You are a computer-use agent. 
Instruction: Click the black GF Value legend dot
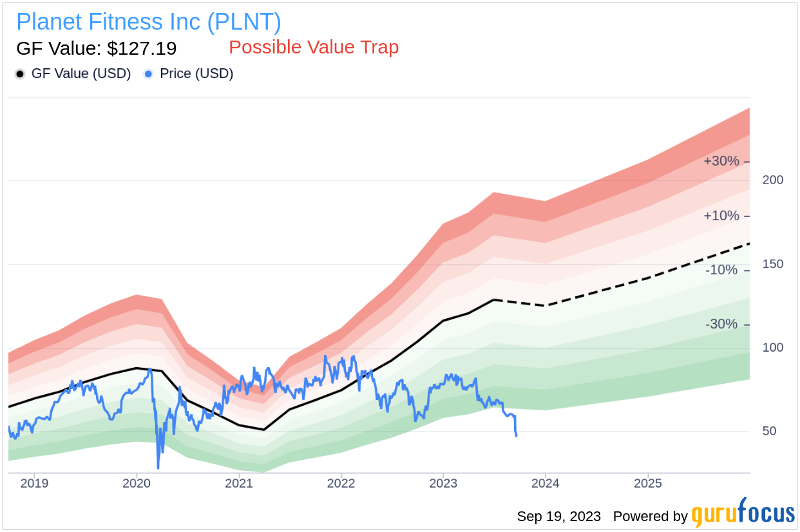click(x=21, y=74)
